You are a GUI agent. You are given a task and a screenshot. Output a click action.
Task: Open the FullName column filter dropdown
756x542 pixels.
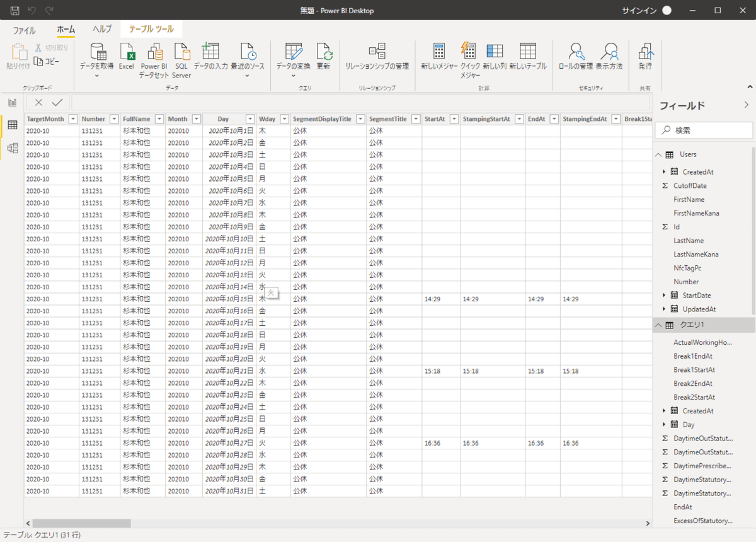pos(158,119)
